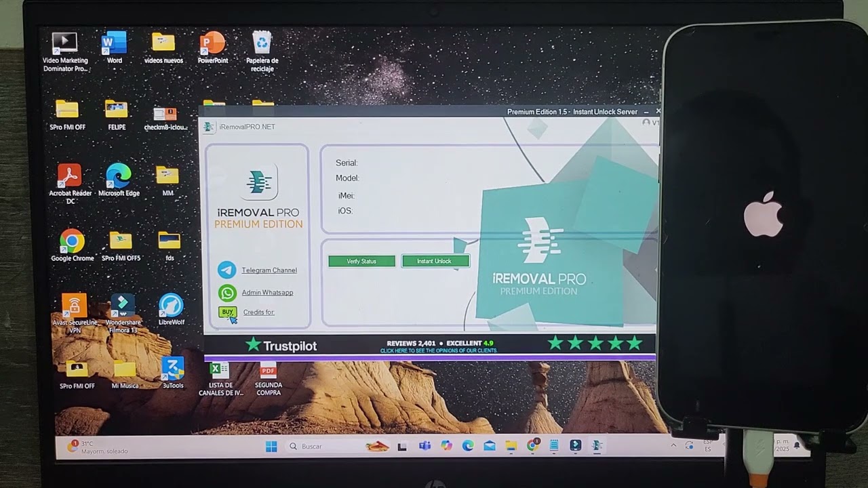The image size is (868, 488).
Task: Open the checkm8-iclou... desktop item
Action: pos(165,117)
